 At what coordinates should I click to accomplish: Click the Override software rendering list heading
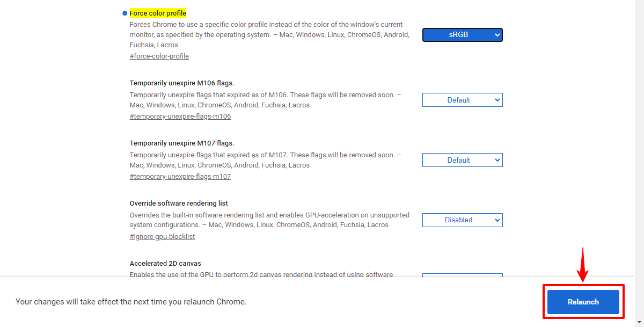point(178,203)
